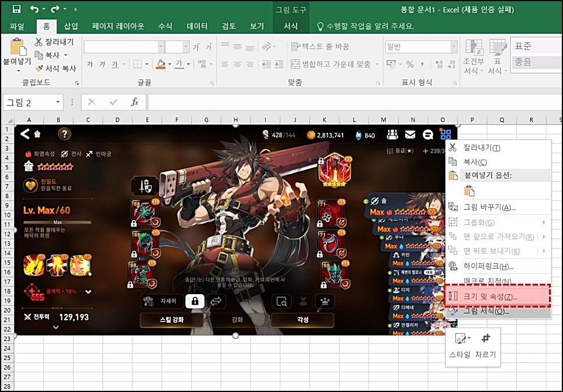The width and height of the screenshot is (563, 392).
Task: Decrease font size with smaller 가 button
Action: pyautogui.click(x=209, y=47)
